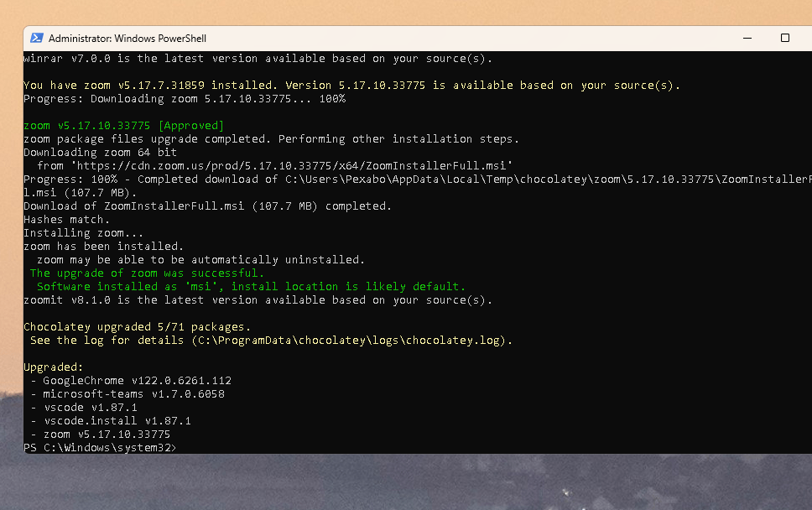The width and height of the screenshot is (812, 510).
Task: Click 'zoom may be able to be automatically uninstalled.' line
Action: [201, 260]
